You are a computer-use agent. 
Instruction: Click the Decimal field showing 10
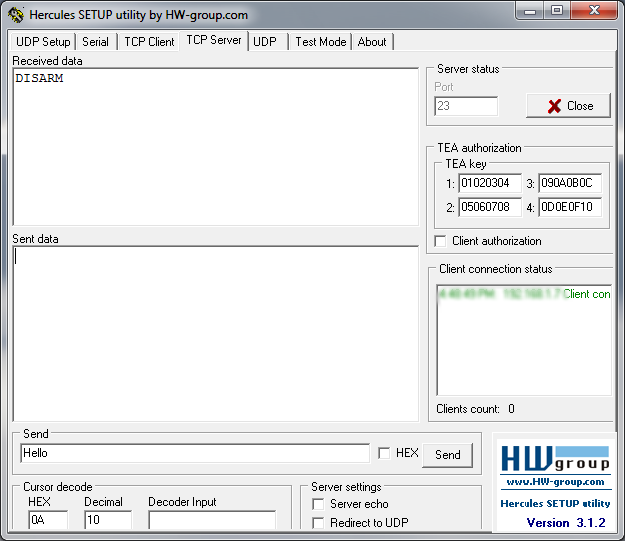(x=108, y=520)
